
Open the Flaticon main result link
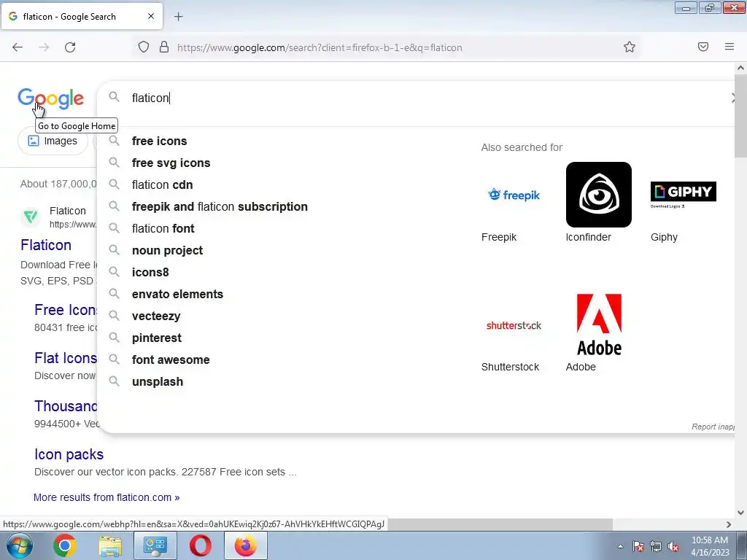coord(46,245)
